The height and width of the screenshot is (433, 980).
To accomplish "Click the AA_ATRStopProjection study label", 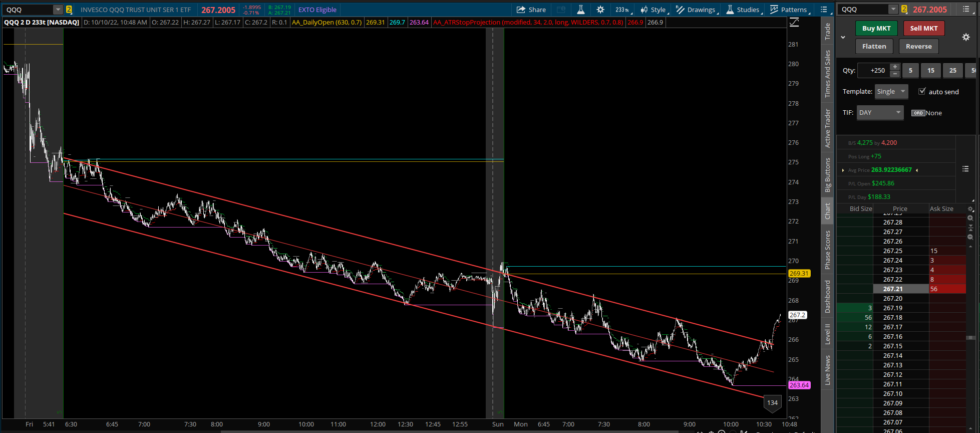I will (528, 23).
